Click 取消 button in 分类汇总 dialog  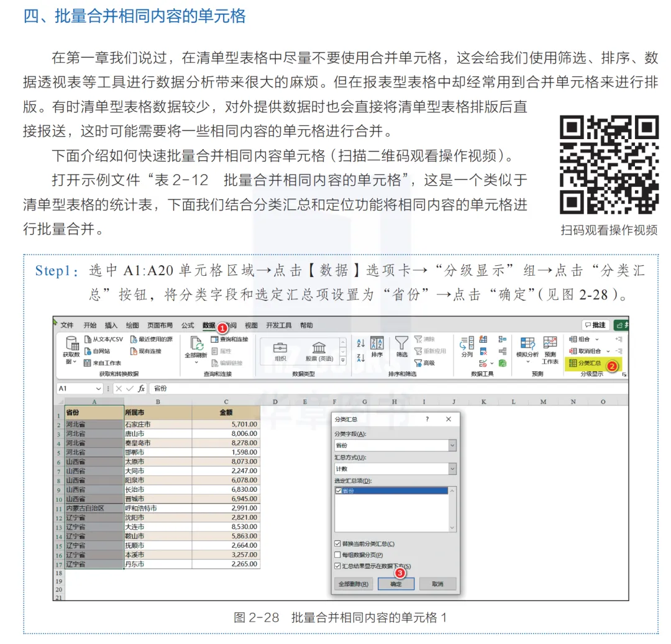[437, 584]
